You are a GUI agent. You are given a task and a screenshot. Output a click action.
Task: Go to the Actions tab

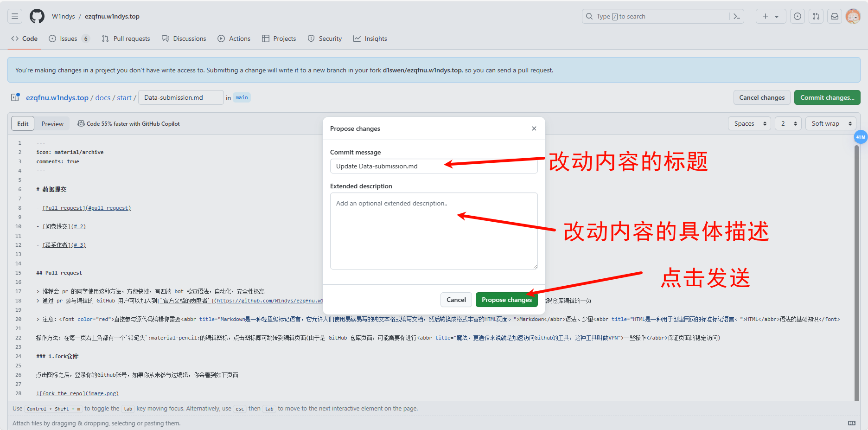[x=234, y=39]
